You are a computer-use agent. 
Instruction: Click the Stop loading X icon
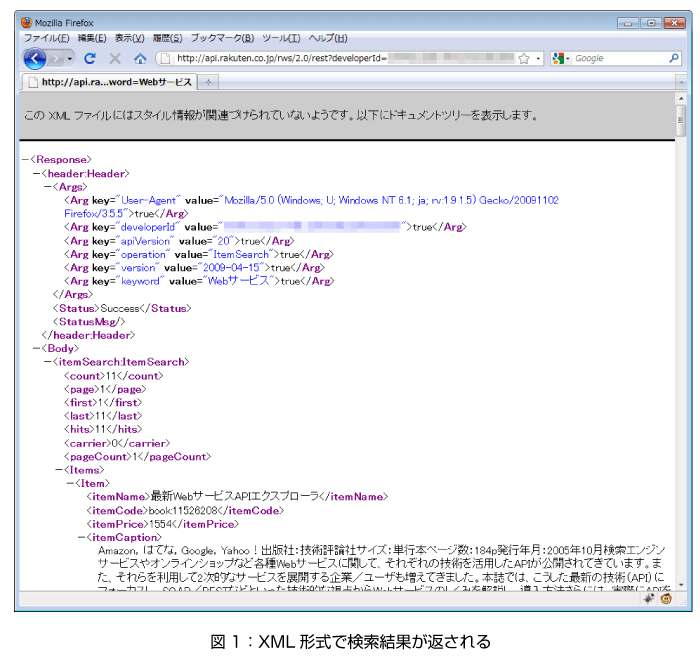tap(115, 58)
